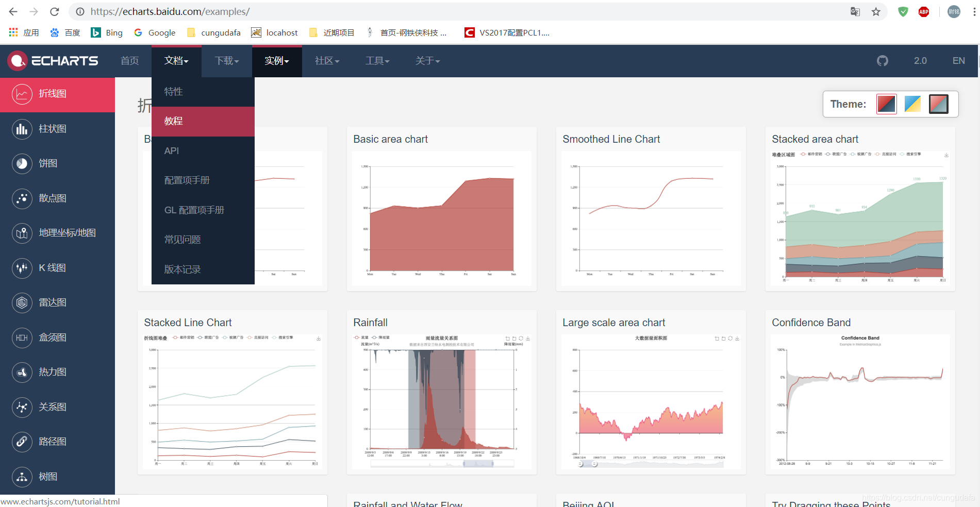This screenshot has height=507, width=980.
Task: Switch to version 2.0 link
Action: (920, 61)
